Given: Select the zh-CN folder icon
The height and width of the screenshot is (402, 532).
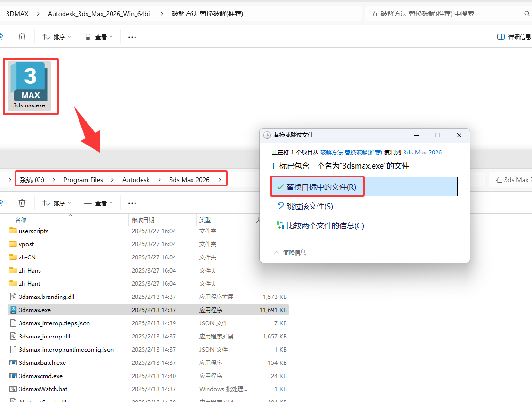Looking at the screenshot, I should coord(13,257).
